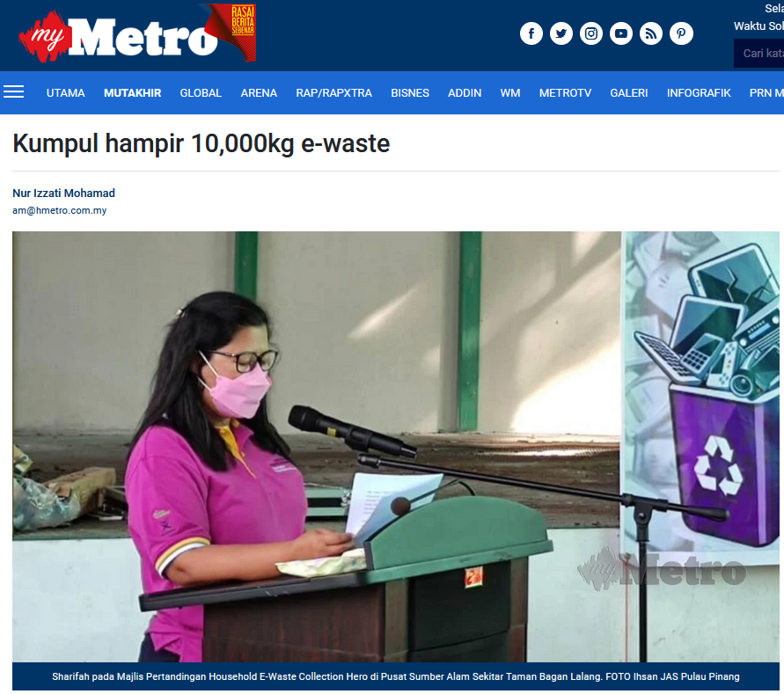Select ARENA in navigation bar
Screen dimensions: 784x694
click(259, 93)
